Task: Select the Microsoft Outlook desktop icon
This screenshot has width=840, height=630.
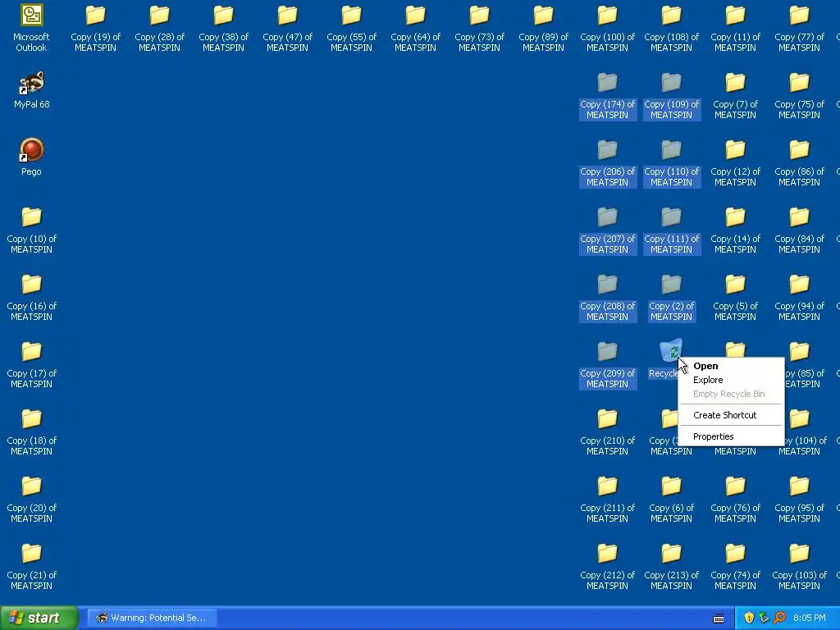Action: point(31,28)
